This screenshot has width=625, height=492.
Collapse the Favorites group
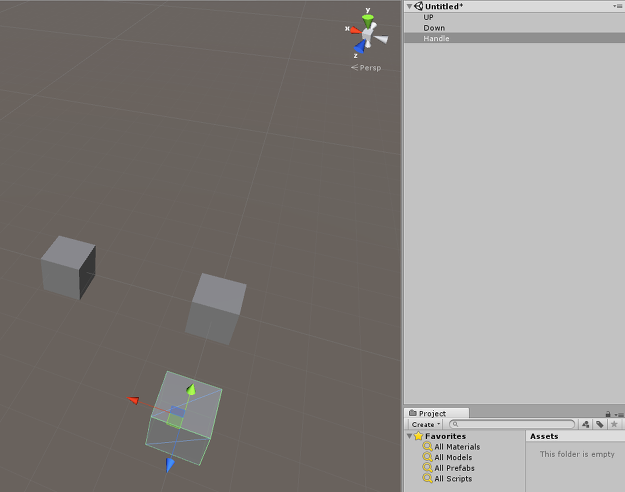point(409,436)
